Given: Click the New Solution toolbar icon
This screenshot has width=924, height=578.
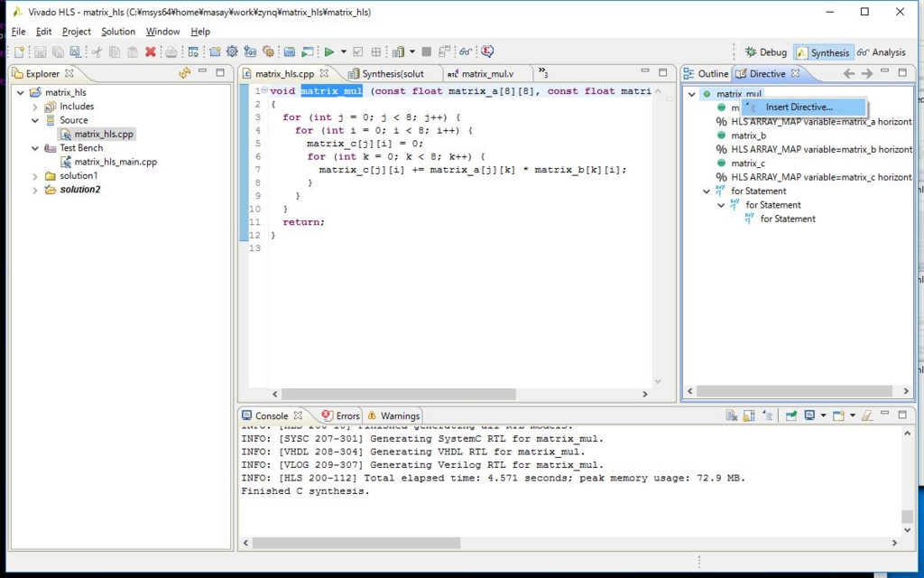Looking at the screenshot, I should tap(250, 51).
